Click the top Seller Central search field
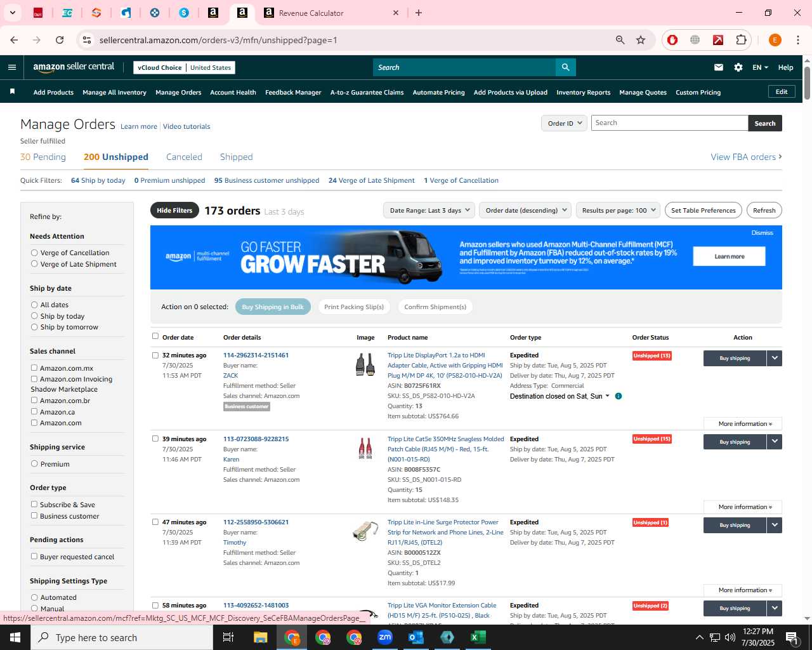The height and width of the screenshot is (650, 812). click(x=464, y=67)
